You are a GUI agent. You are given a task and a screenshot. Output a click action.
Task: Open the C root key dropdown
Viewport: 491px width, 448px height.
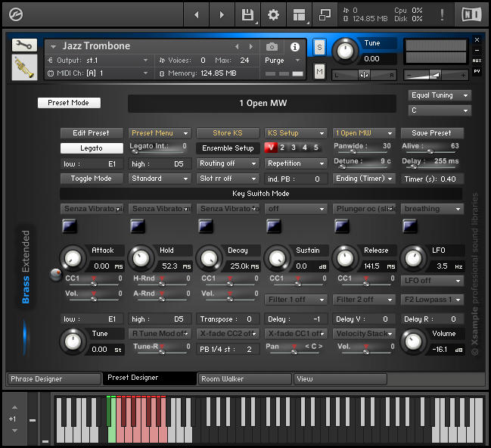click(x=440, y=110)
